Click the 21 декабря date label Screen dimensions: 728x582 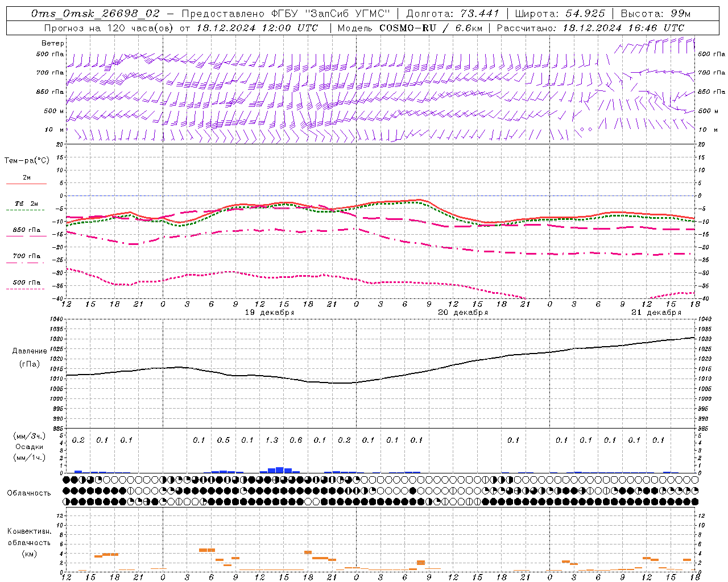[x=656, y=313]
